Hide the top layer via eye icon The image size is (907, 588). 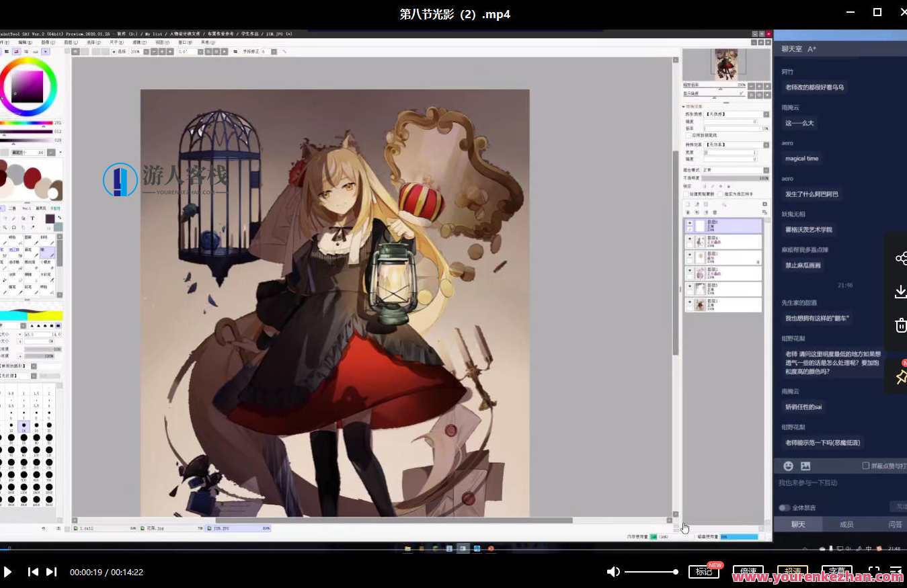point(689,222)
